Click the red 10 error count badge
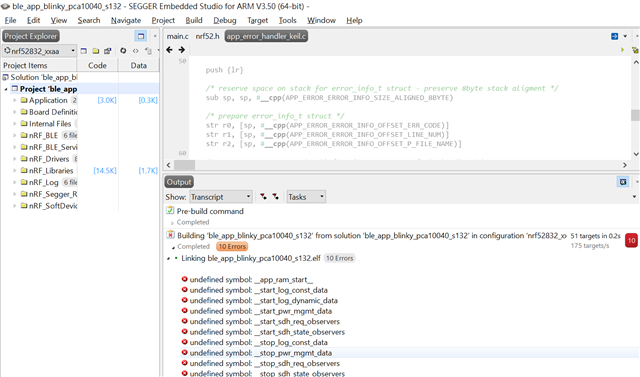Viewport: 640px width, 377px height. pos(631,240)
